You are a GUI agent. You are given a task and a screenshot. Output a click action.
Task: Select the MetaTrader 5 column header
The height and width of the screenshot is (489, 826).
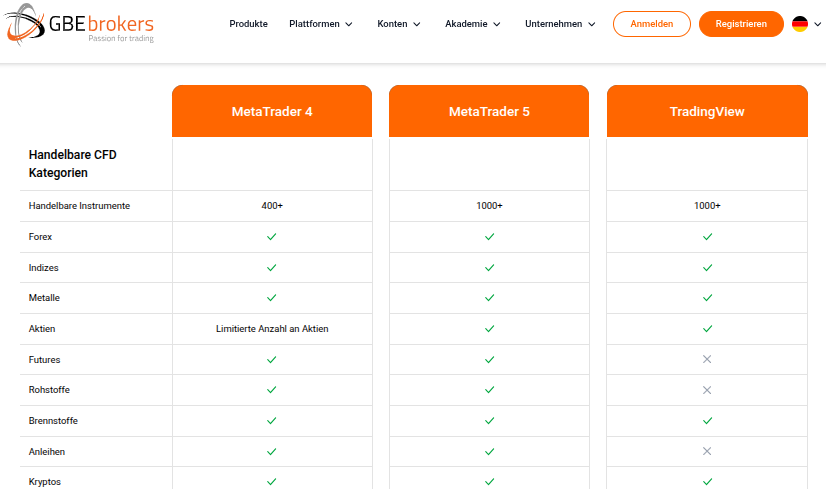pyautogui.click(x=489, y=111)
